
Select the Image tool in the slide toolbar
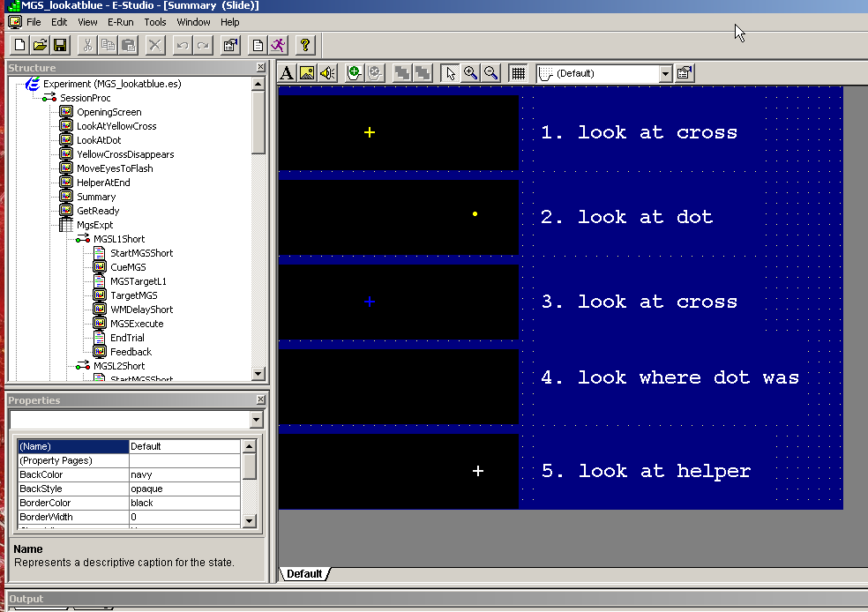click(307, 73)
